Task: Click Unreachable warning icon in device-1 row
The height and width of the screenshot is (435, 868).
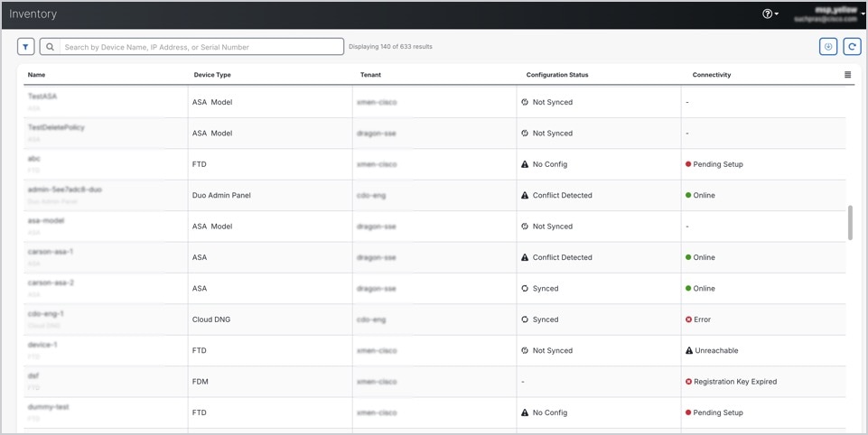Action: 688,350
